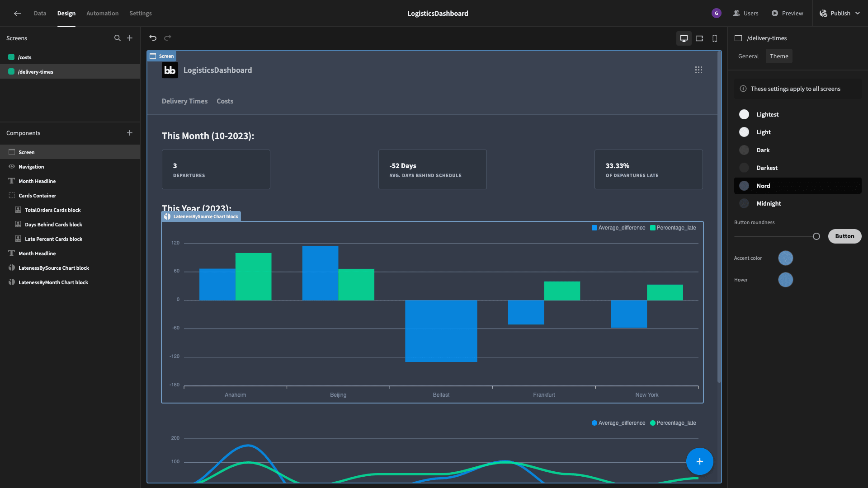Viewport: 868px width, 488px height.
Task: Click the Preview button
Action: (787, 14)
